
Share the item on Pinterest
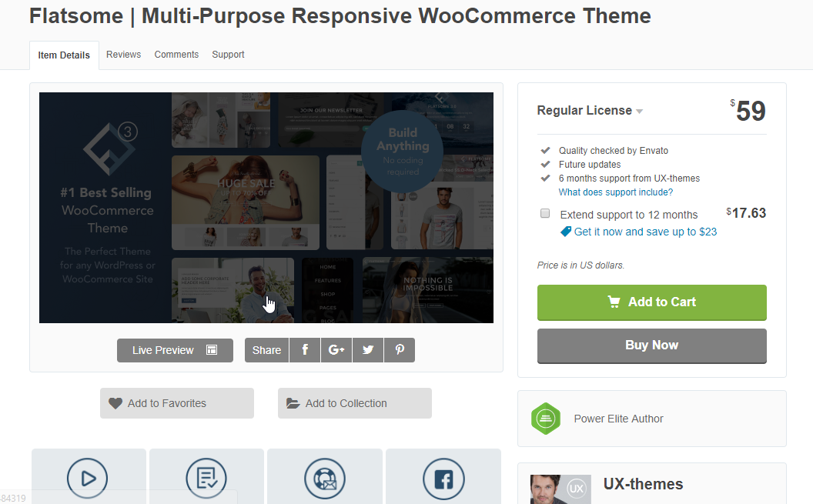(x=400, y=350)
